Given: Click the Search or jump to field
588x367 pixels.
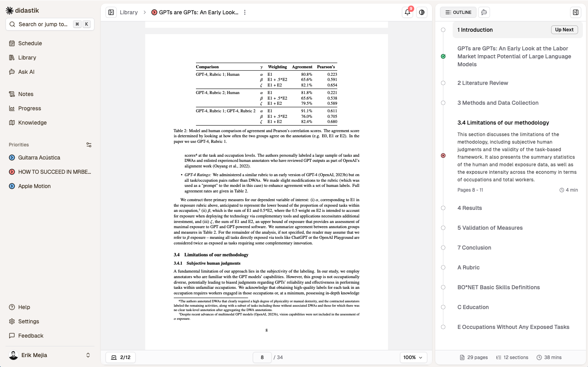Looking at the screenshot, I should click(x=50, y=24).
